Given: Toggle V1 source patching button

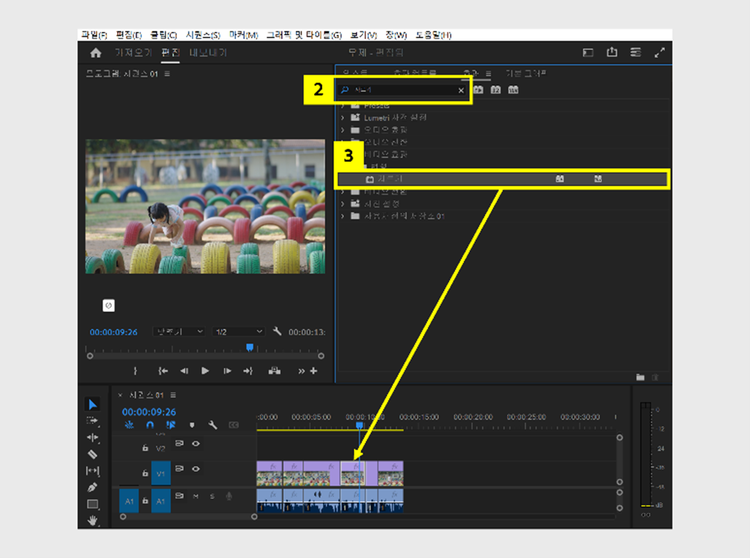Looking at the screenshot, I should coord(161,473).
